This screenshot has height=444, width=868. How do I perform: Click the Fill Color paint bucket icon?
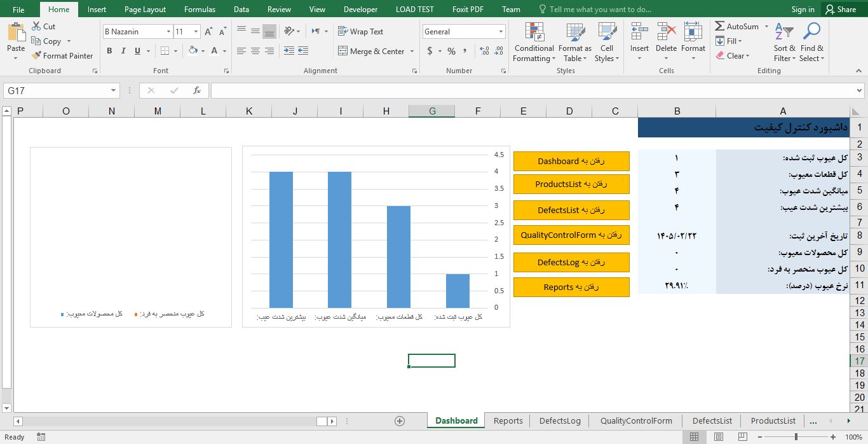[x=194, y=51]
